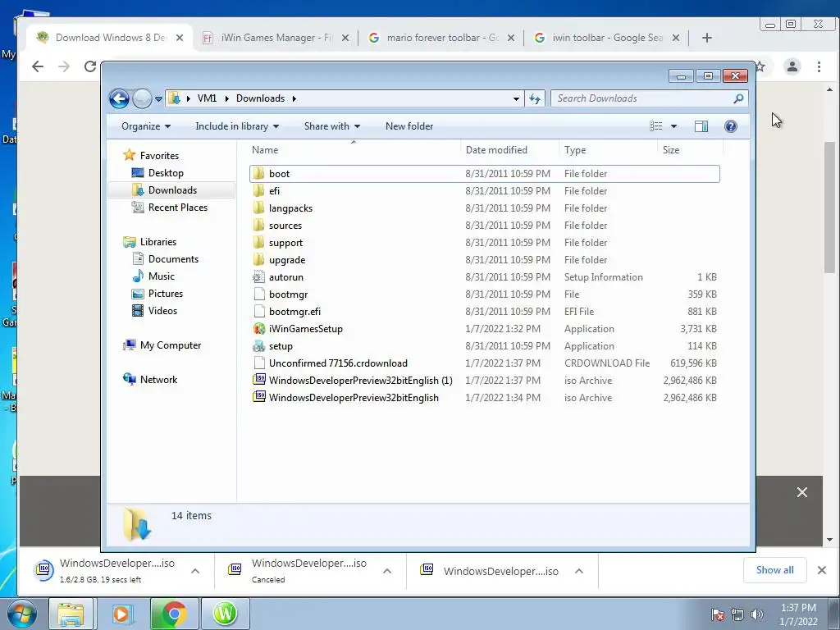Select the iWinGamesSetup application icon
The image size is (840, 630).
(259, 329)
